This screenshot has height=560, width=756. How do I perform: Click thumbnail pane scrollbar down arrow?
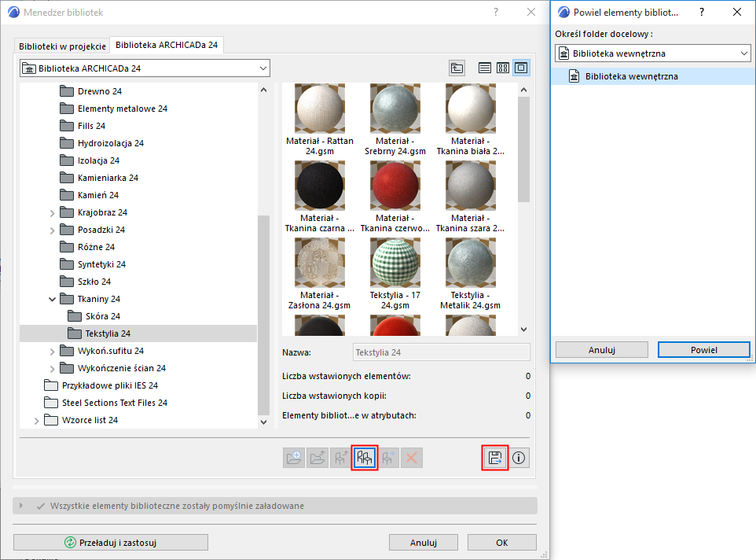pos(524,330)
